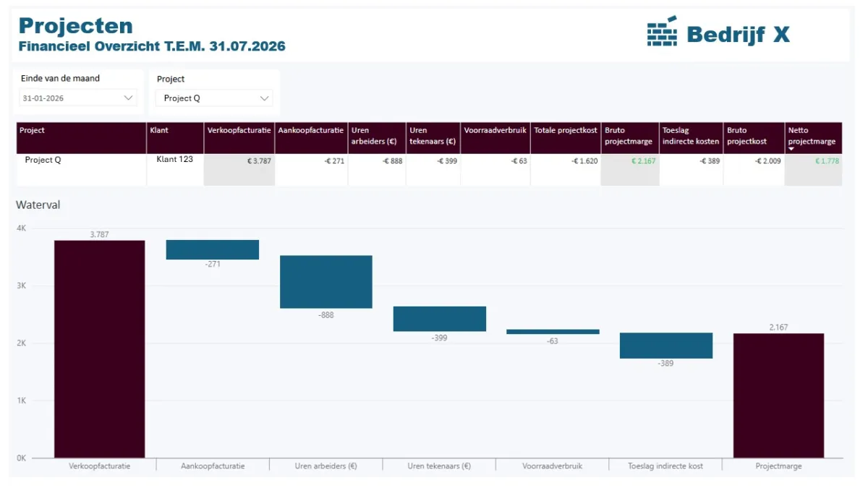Viewport: 868px width, 488px height.
Task: Select the Project Q row cell
Action: 43,160
